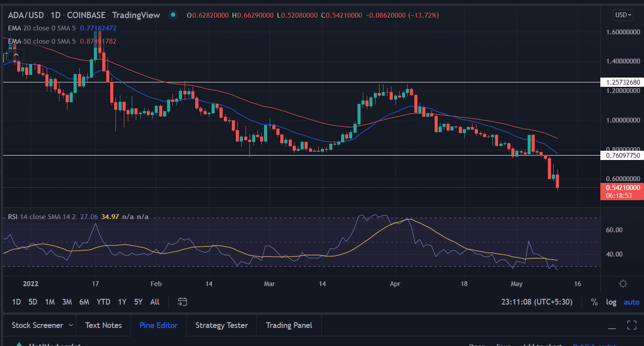Viewport: 644px width, 346px height.
Task: Select the red current price label 0.54210000
Action: [x=622, y=187]
